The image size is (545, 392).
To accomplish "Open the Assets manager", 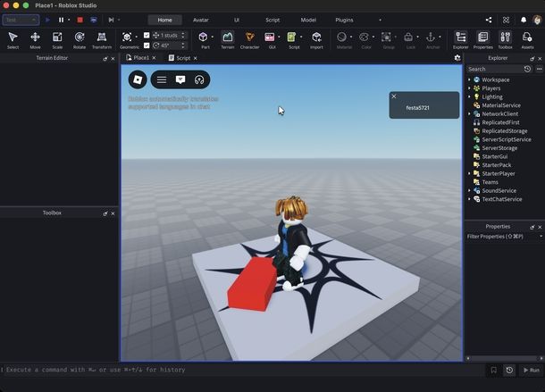I will click(x=527, y=40).
